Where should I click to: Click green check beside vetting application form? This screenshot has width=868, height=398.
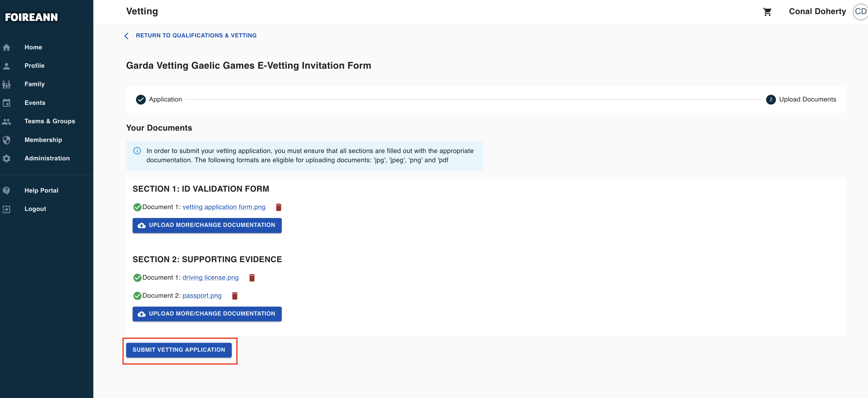137,207
